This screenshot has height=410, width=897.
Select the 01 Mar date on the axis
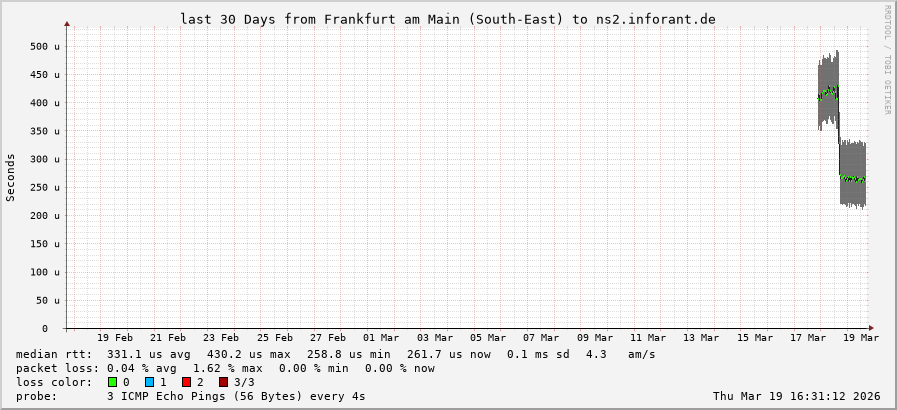[381, 338]
